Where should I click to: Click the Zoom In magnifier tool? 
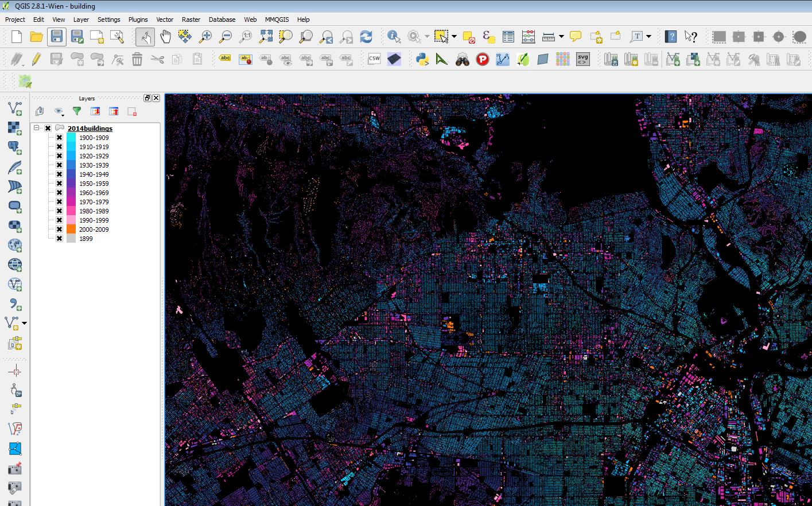(x=205, y=37)
